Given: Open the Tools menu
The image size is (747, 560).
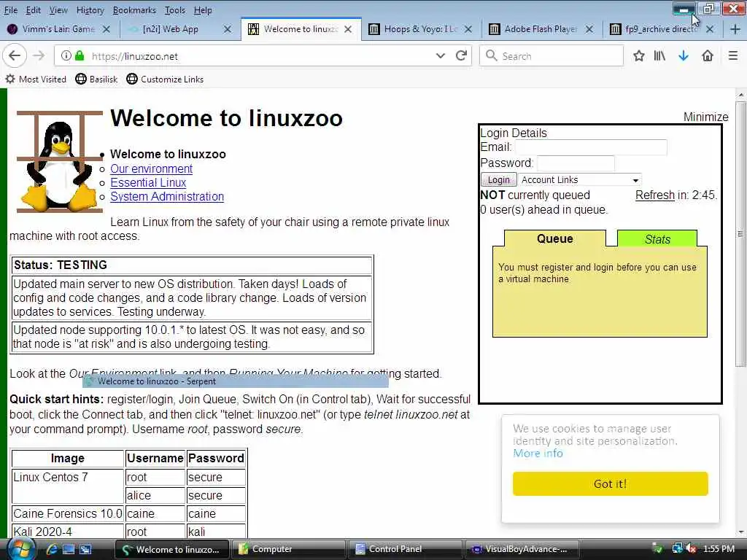Looking at the screenshot, I should click(x=175, y=10).
